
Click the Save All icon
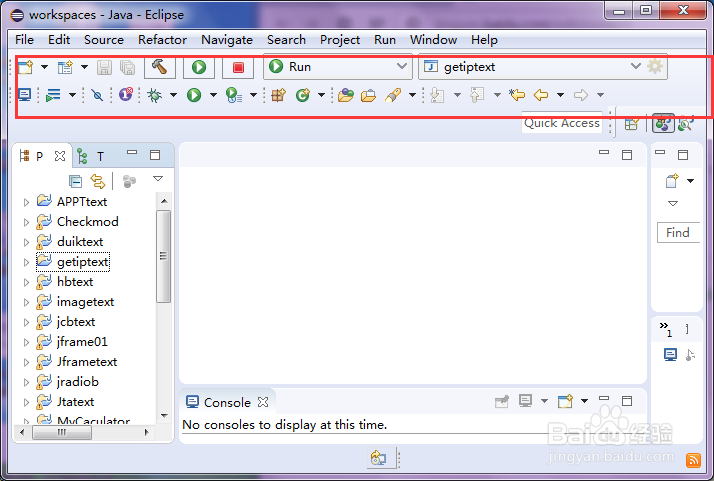128,67
